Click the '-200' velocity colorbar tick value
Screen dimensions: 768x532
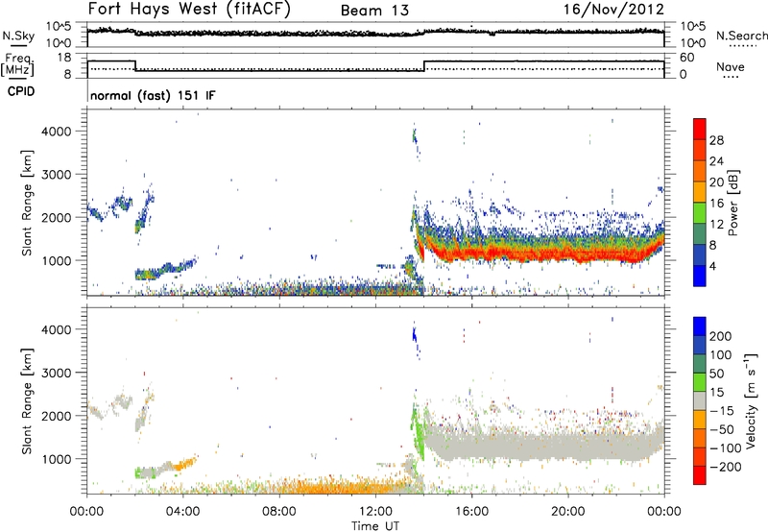point(726,467)
